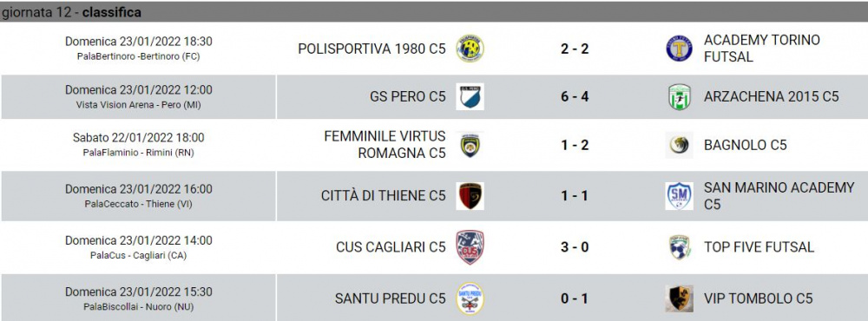Open the GS Pero C5 logo

tap(470, 97)
